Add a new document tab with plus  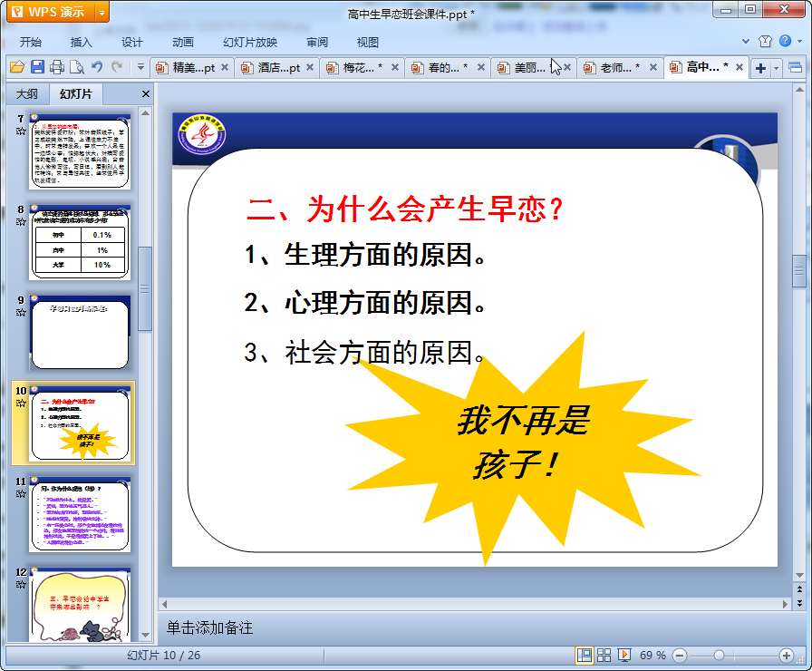coord(760,68)
